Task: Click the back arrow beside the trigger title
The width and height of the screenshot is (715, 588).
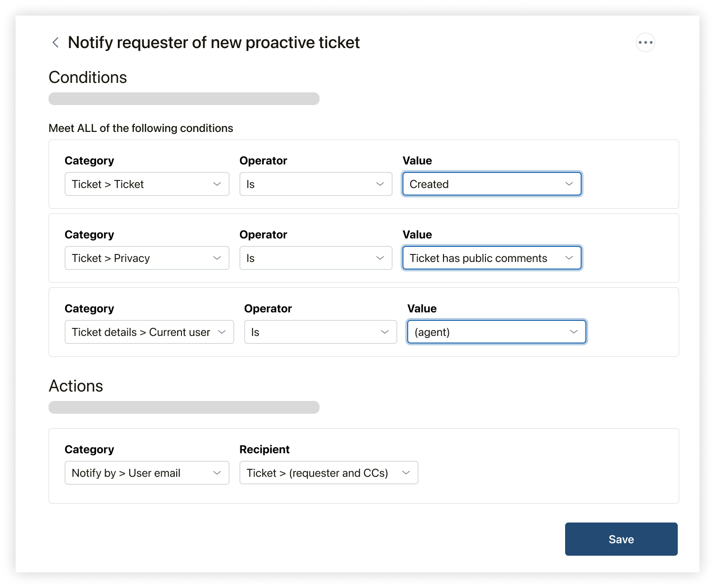Action: coord(55,43)
